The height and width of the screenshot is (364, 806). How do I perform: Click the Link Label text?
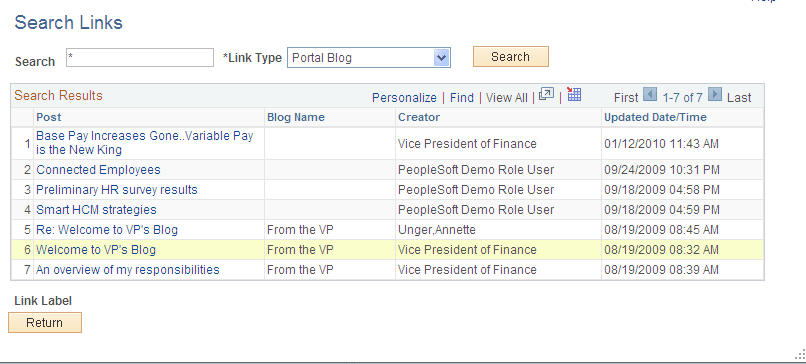click(x=43, y=301)
